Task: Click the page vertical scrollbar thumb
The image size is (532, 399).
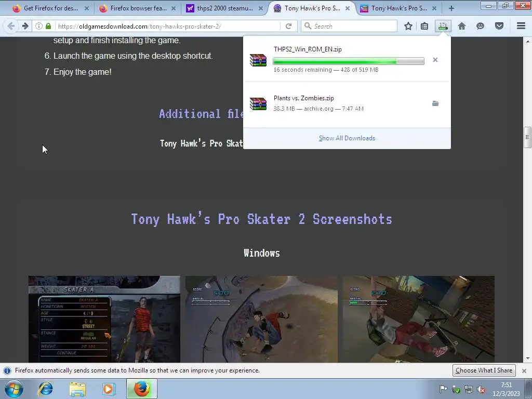Action: pos(527,137)
